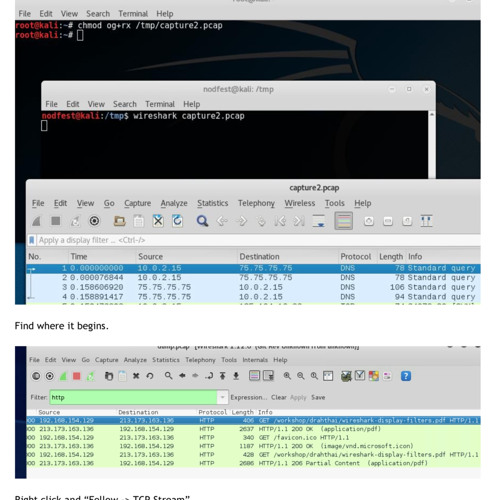Viewport: 500px width, 500px height.
Task: Open capture options round gear icon
Action: (x=94, y=221)
